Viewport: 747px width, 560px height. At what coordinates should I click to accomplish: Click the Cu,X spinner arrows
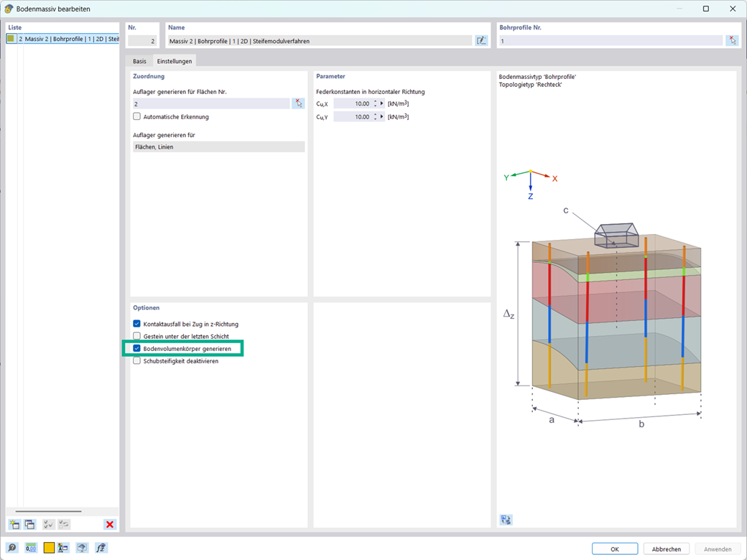pos(376,103)
